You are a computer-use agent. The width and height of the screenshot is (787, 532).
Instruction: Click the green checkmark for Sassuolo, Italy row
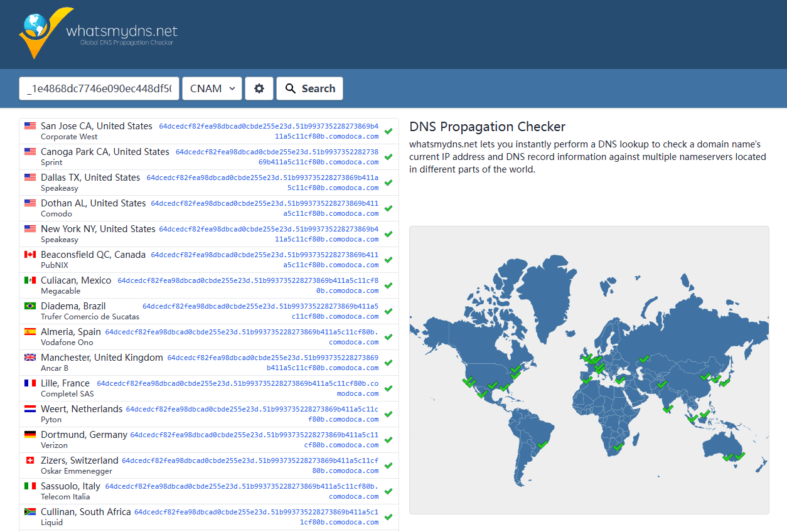point(388,491)
